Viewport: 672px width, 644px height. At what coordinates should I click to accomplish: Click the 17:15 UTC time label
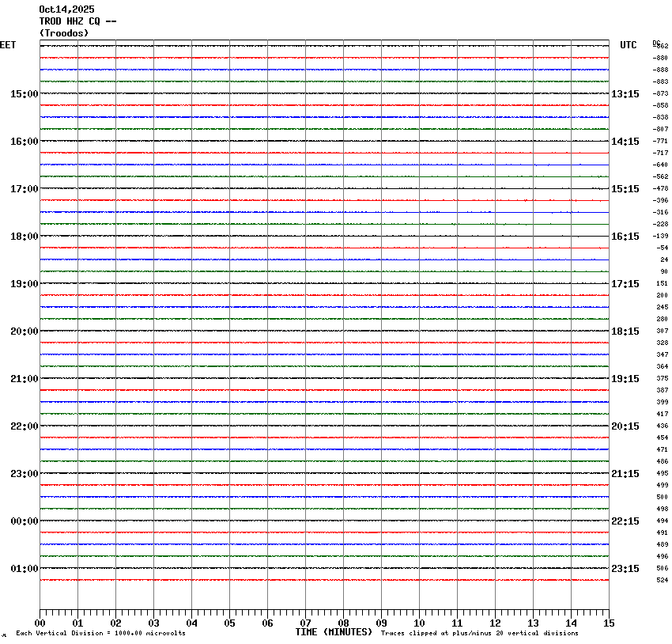625,284
